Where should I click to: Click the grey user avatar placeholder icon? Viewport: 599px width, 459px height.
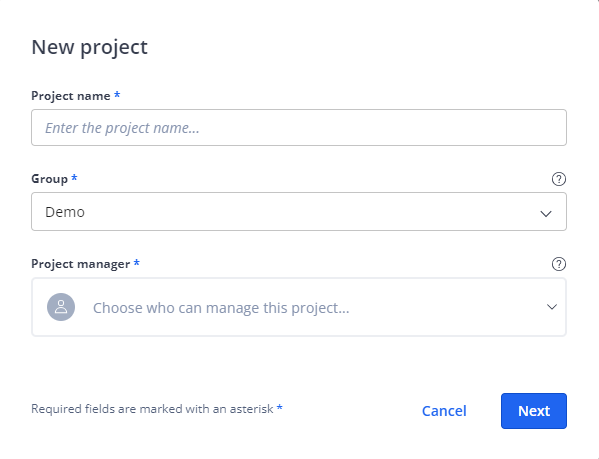(x=61, y=307)
